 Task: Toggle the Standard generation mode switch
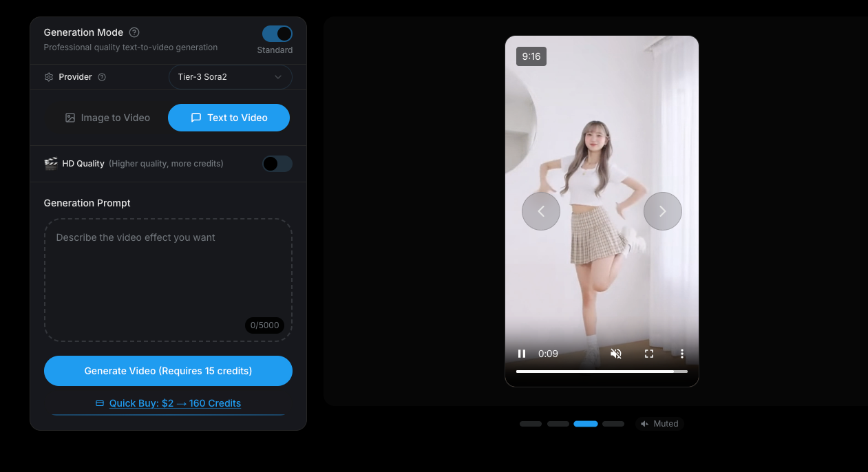[x=277, y=34]
